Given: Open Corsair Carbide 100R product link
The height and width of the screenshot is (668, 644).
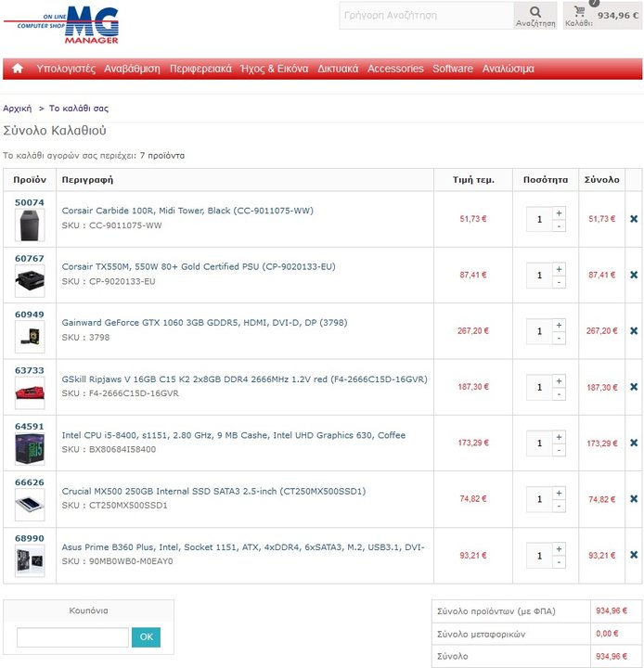Looking at the screenshot, I should pos(187,211).
